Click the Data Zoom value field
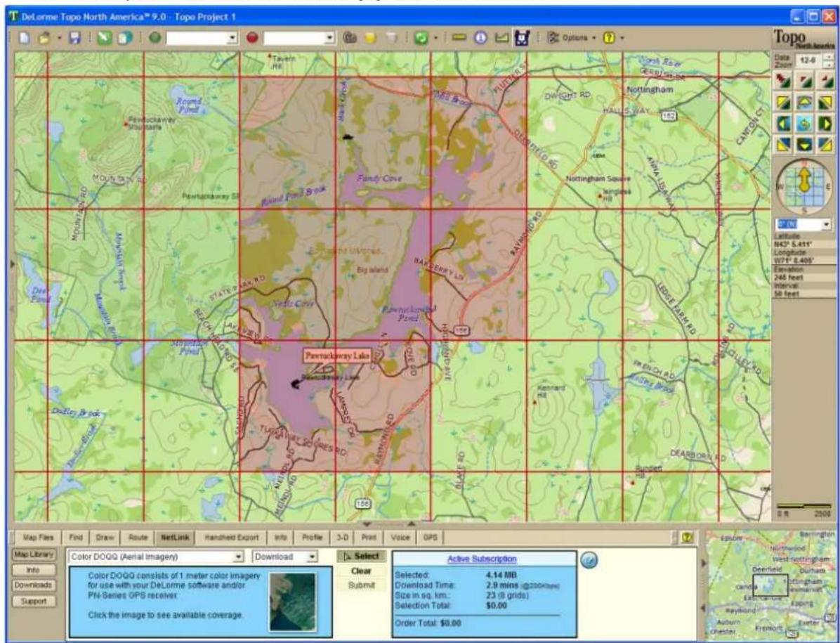Image resolution: width=840 pixels, height=643 pixels. (x=810, y=60)
